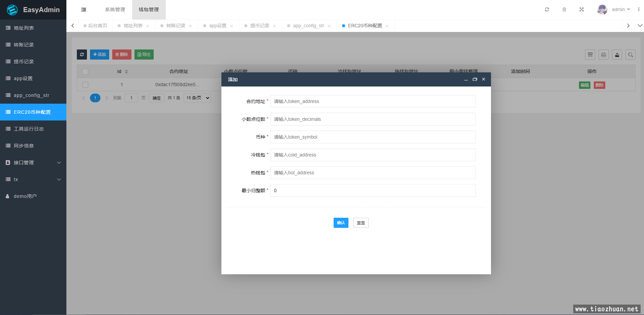Go to previous page arrow in pagination
This screenshot has width=644, height=315.
[x=84, y=98]
